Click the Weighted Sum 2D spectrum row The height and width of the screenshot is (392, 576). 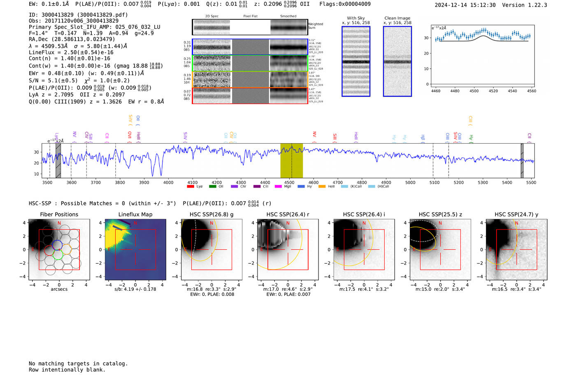[x=250, y=27]
